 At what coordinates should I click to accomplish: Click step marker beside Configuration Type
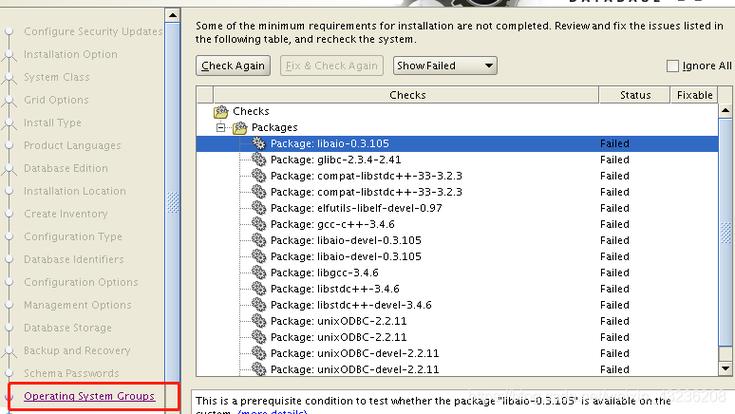click(9, 237)
